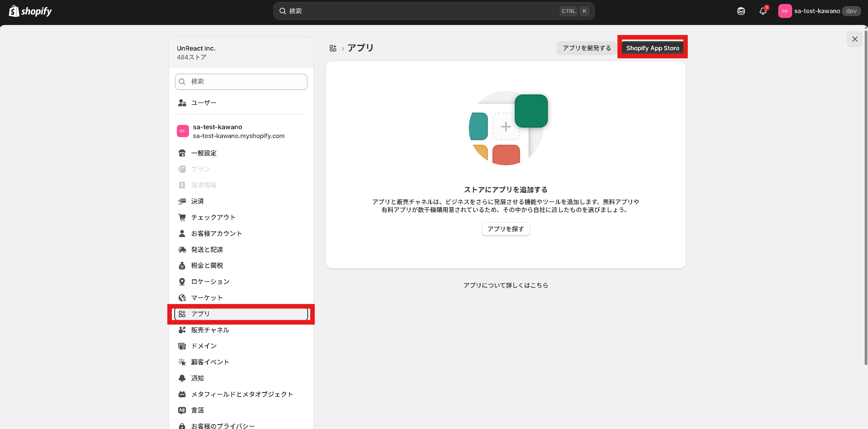Click the 請求情報 receipt icon
The height and width of the screenshot is (429, 868).
[182, 185]
